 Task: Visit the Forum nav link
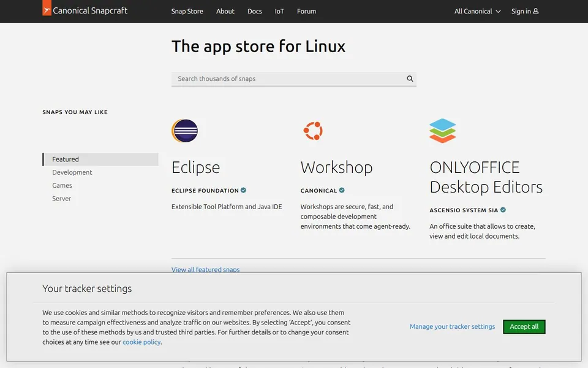tap(306, 11)
